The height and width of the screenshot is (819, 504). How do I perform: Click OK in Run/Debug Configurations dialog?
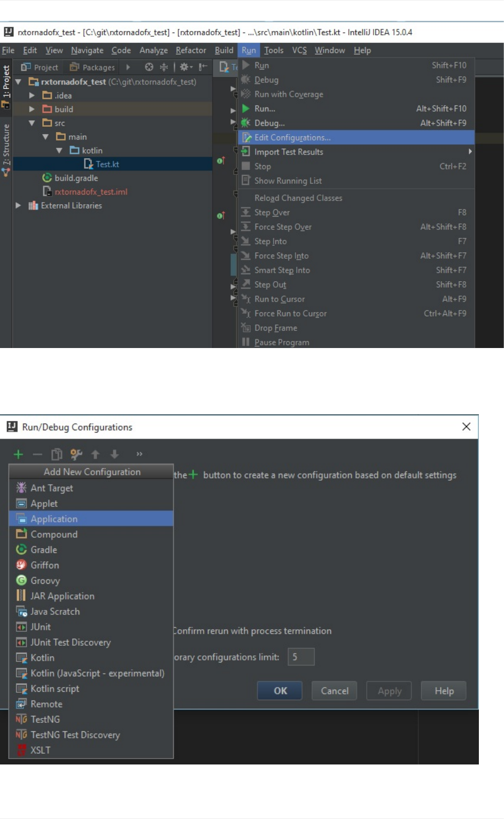pyautogui.click(x=280, y=691)
